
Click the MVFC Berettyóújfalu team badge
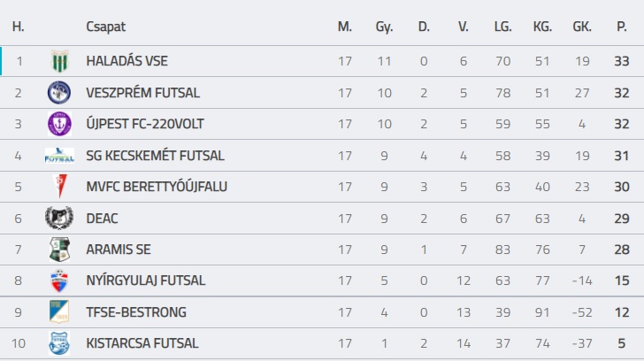point(59,187)
